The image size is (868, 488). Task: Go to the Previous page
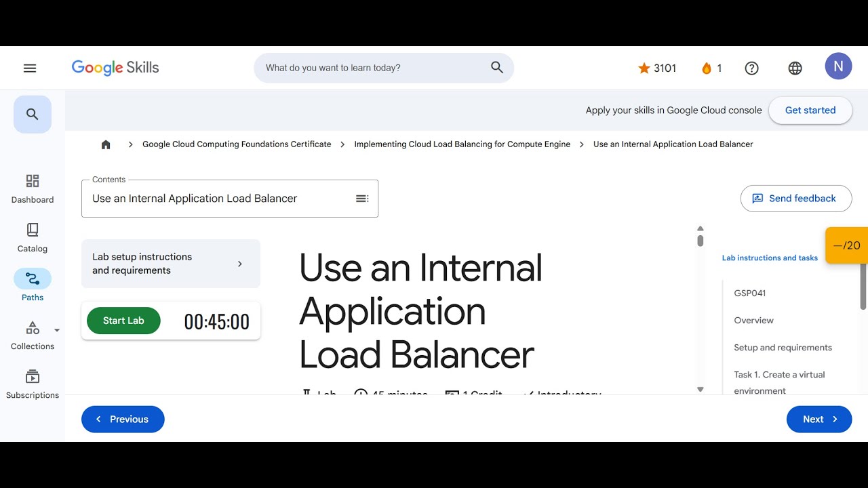pos(123,420)
